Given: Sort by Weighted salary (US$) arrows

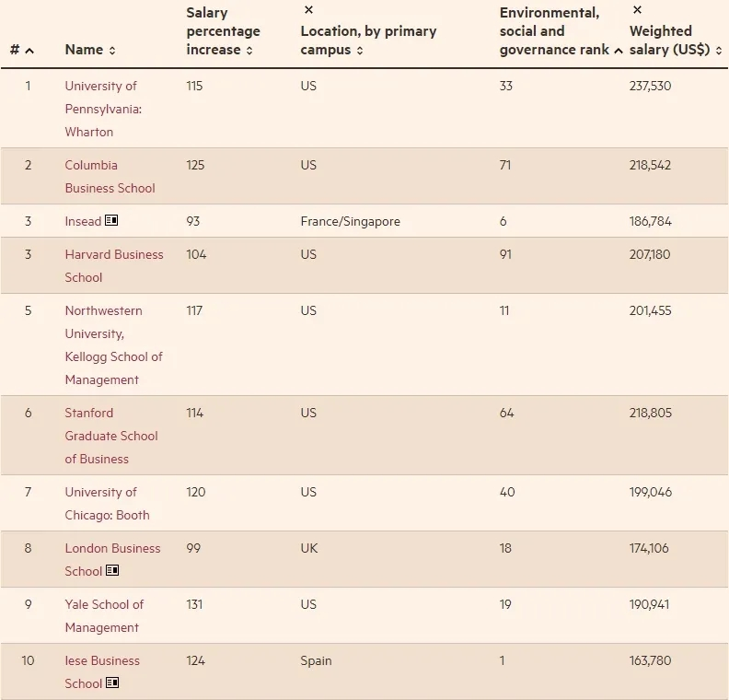Looking at the screenshot, I should [719, 51].
